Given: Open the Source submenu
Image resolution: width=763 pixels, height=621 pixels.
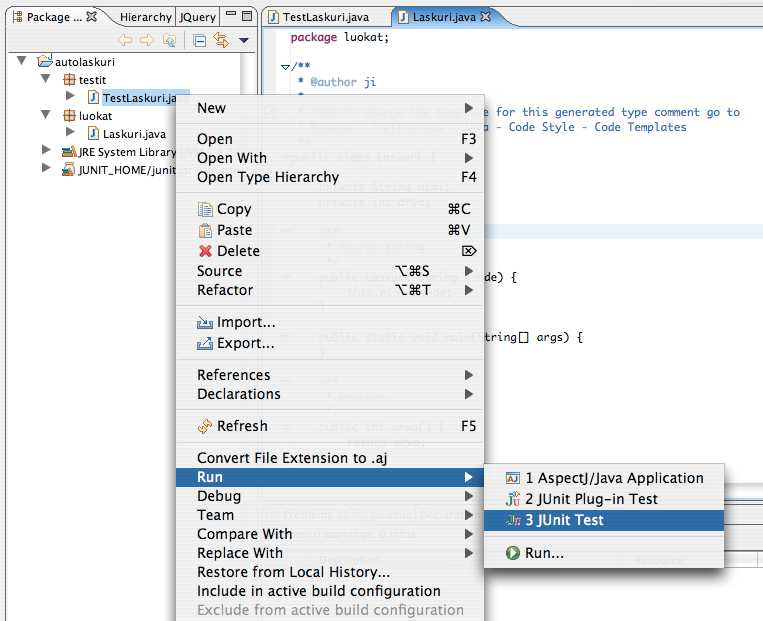Looking at the screenshot, I should click(x=330, y=271).
